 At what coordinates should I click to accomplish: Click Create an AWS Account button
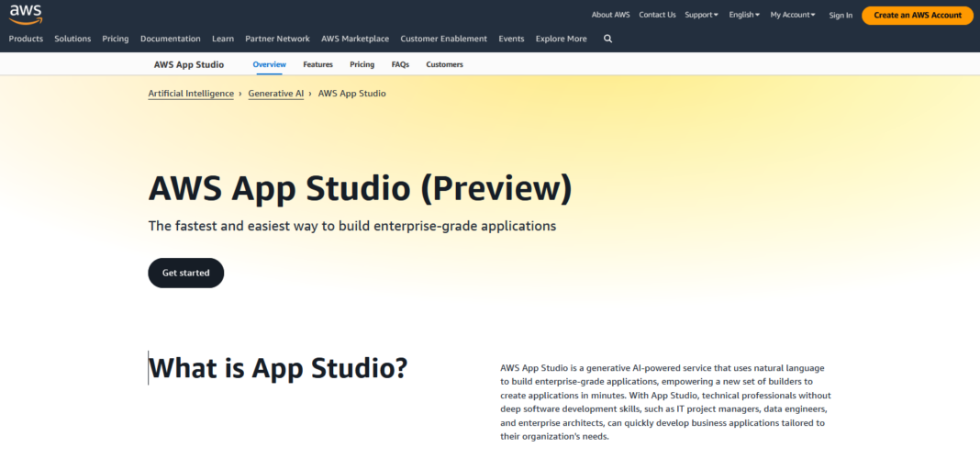[x=918, y=16]
